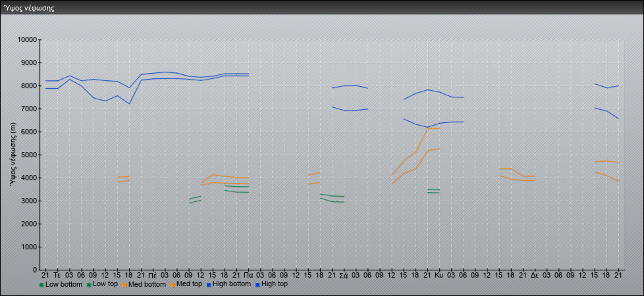Select the 4000 y-axis label

tap(29, 178)
